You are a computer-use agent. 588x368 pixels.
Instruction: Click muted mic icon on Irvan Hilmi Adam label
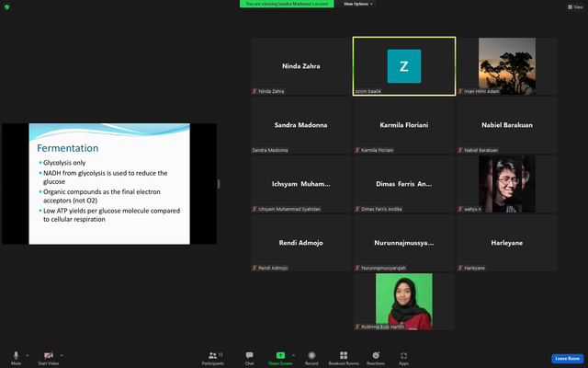point(460,91)
